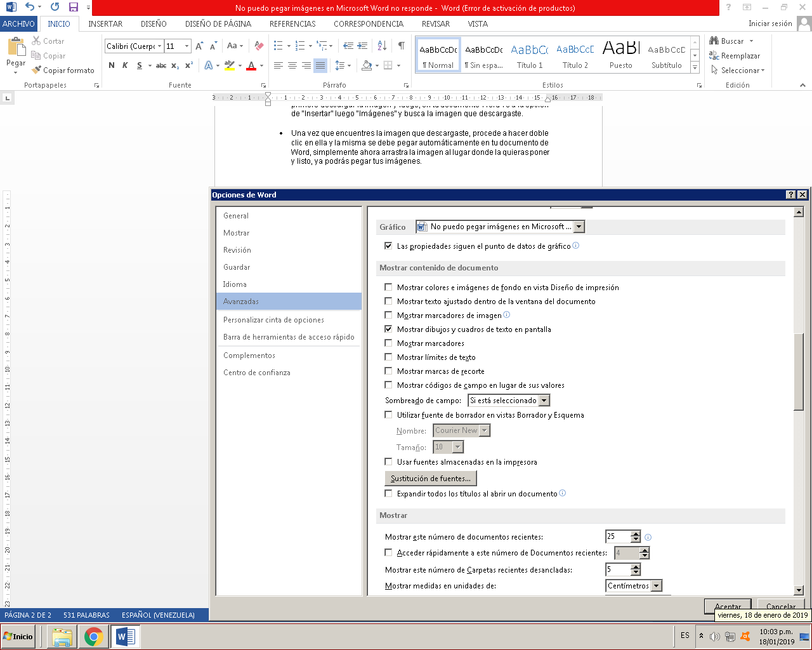Uncheck Mostrar dibujos y cuadros de texto
Screen dimensions: 812x650
(x=388, y=329)
